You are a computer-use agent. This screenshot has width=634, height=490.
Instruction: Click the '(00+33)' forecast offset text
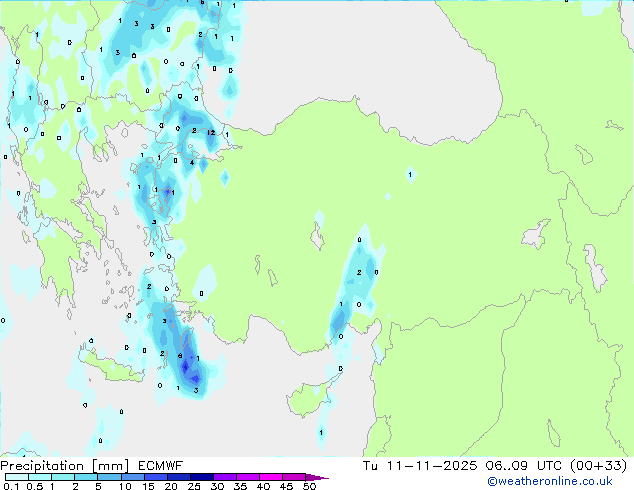click(x=598, y=466)
